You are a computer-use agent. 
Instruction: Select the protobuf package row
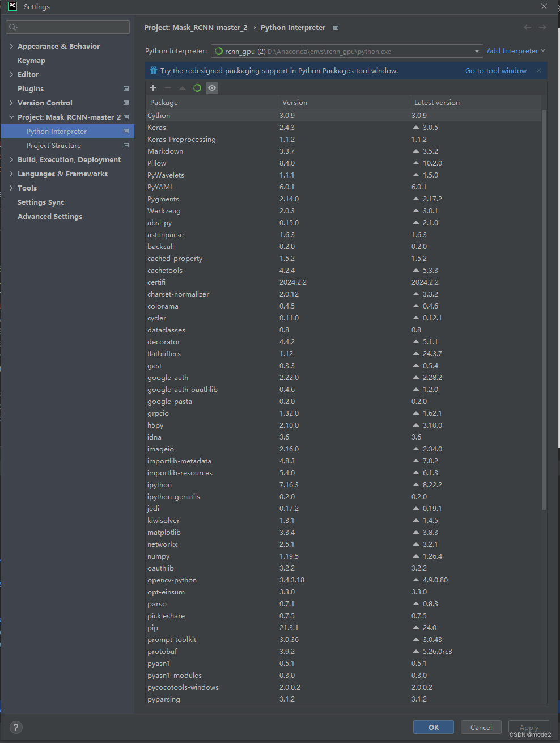tap(343, 651)
